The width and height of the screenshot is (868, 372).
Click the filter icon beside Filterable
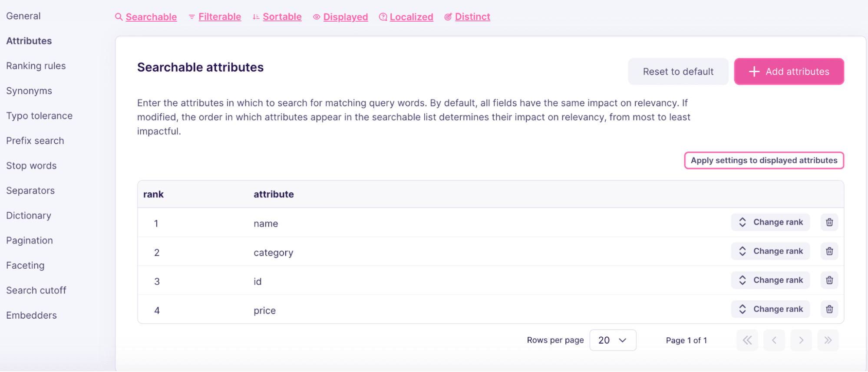point(191,16)
